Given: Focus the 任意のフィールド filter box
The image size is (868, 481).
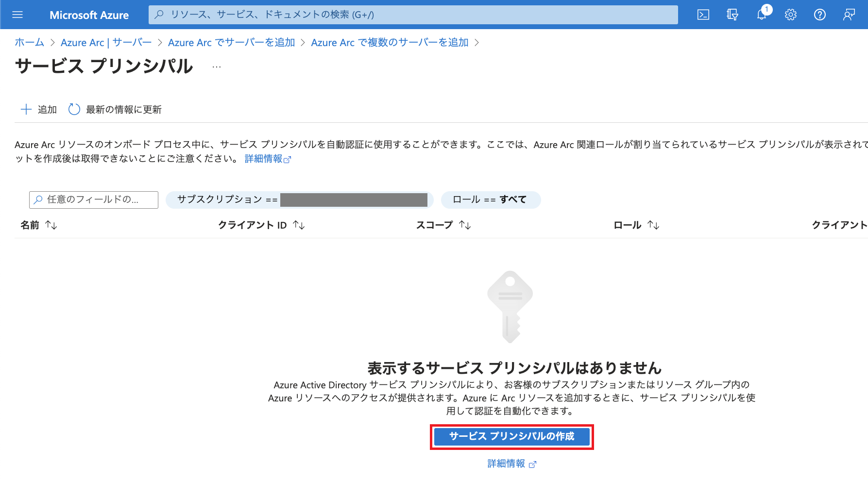Looking at the screenshot, I should point(94,199).
